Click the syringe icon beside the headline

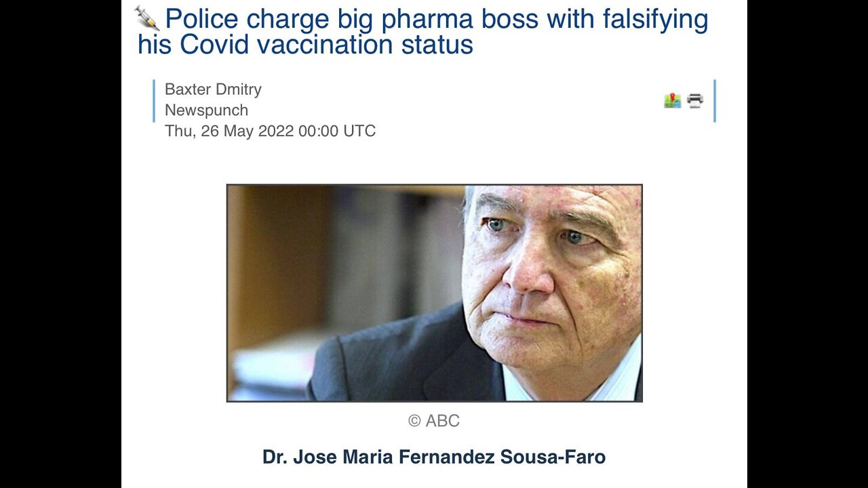pyautogui.click(x=147, y=18)
